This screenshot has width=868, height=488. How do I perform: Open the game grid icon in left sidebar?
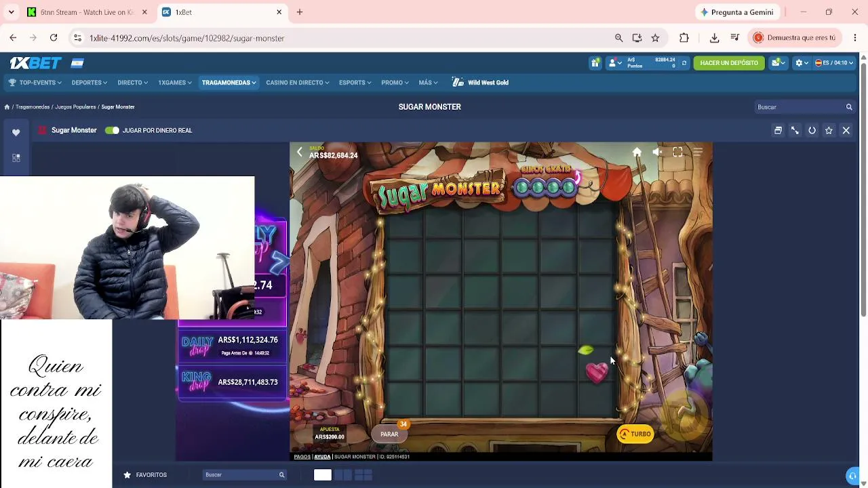(16, 158)
